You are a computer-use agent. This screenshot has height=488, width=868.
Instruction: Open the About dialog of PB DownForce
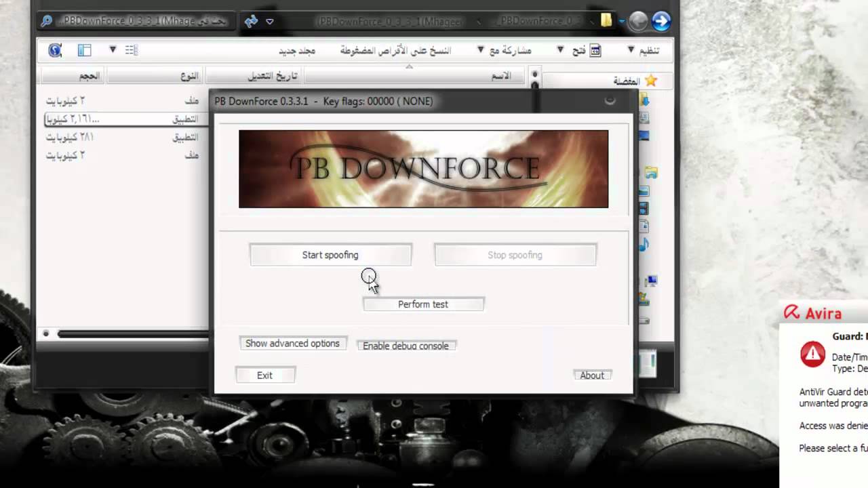point(592,375)
